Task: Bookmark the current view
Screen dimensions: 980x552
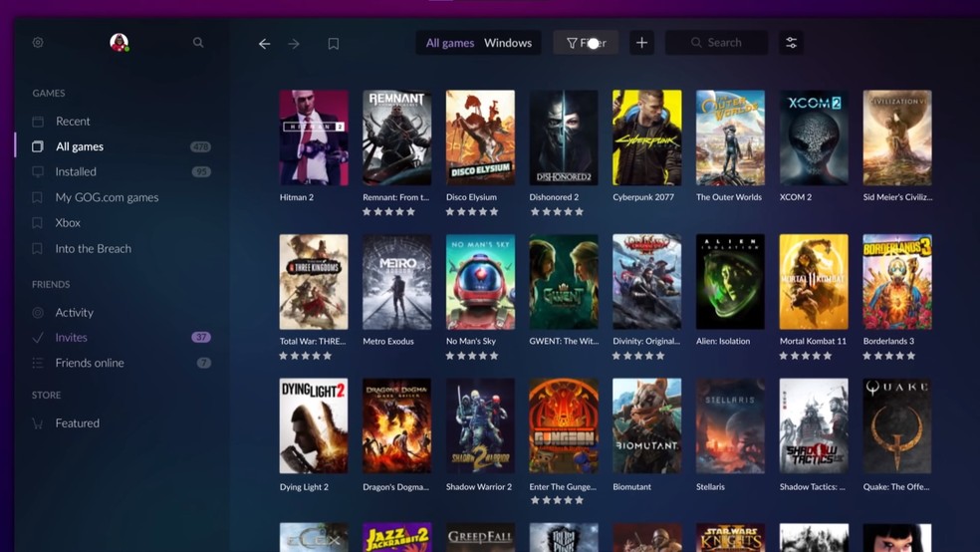Action: pyautogui.click(x=333, y=44)
